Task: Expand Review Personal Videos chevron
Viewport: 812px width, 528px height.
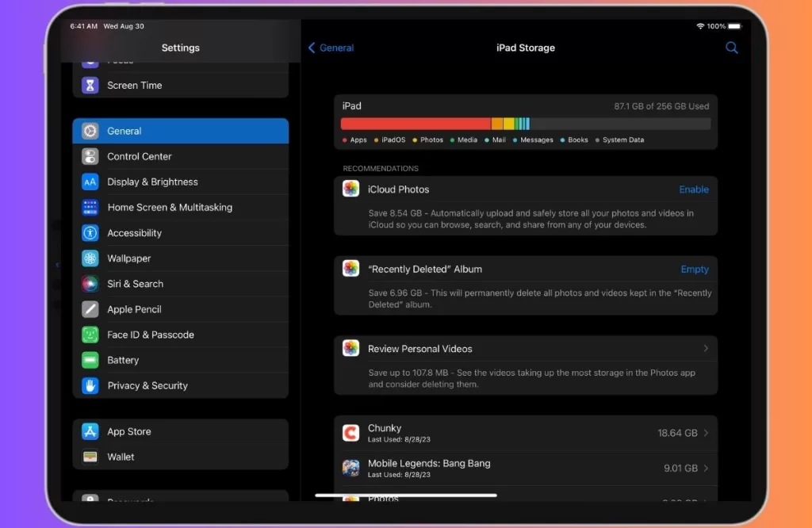Action: (706, 348)
